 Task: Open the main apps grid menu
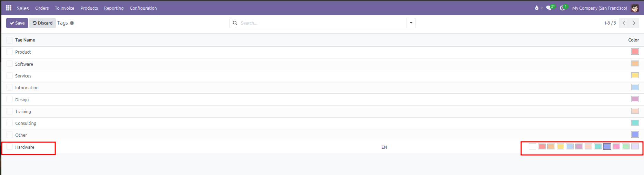[9, 8]
